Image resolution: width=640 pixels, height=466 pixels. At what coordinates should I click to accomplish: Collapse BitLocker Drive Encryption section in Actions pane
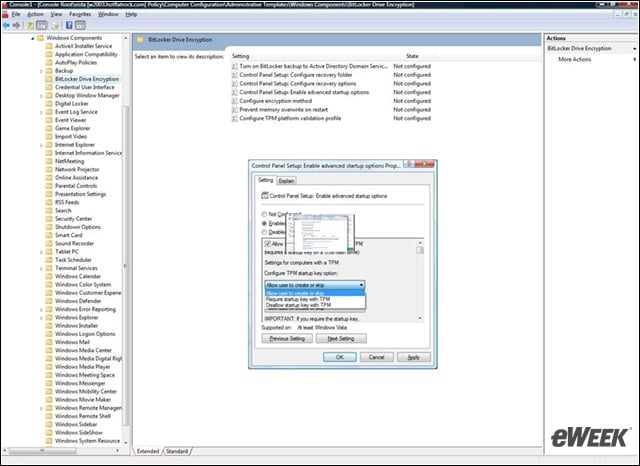pos(634,49)
